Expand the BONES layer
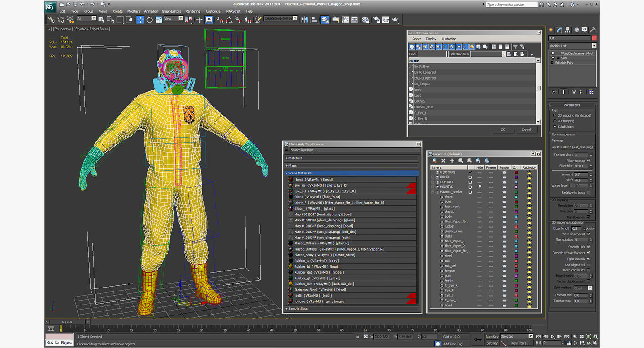644x348 pixels. (x=433, y=177)
